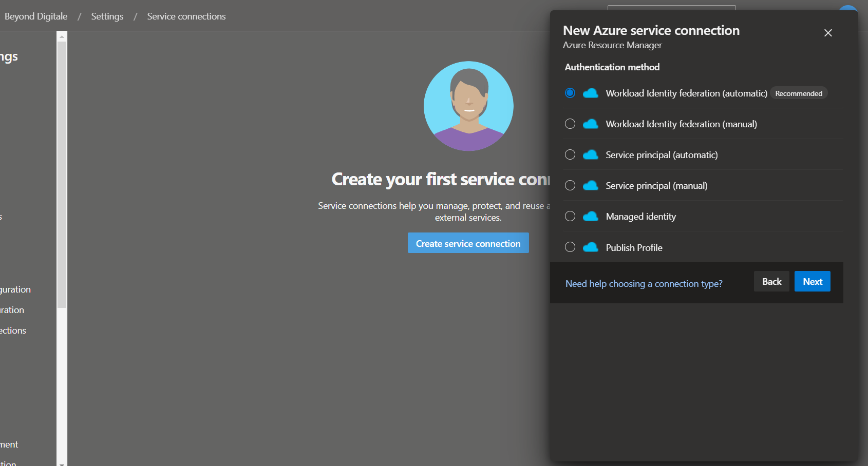Click cloud icon beside Workload Identity federation (manual)
The height and width of the screenshot is (466, 868).
pos(591,124)
